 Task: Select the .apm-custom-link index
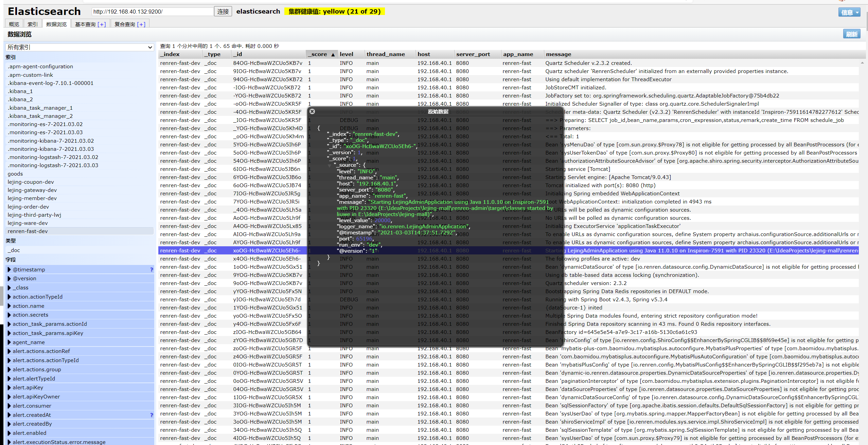coord(80,75)
